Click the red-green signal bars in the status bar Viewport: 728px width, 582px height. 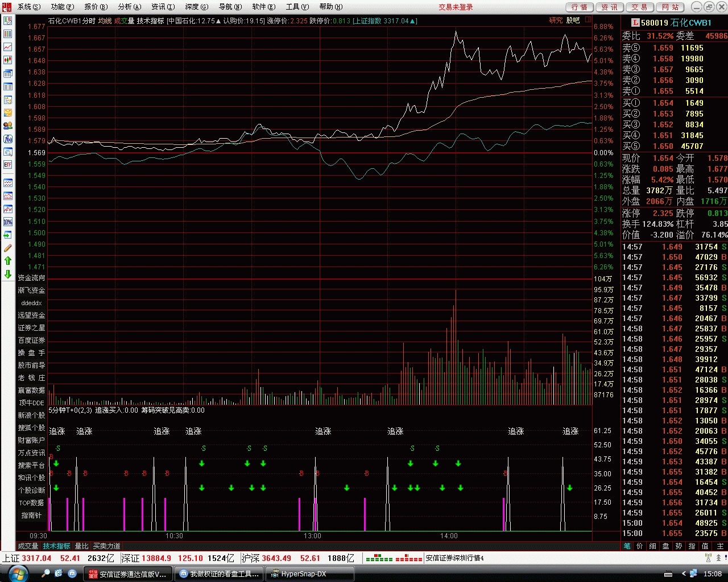tap(394, 559)
